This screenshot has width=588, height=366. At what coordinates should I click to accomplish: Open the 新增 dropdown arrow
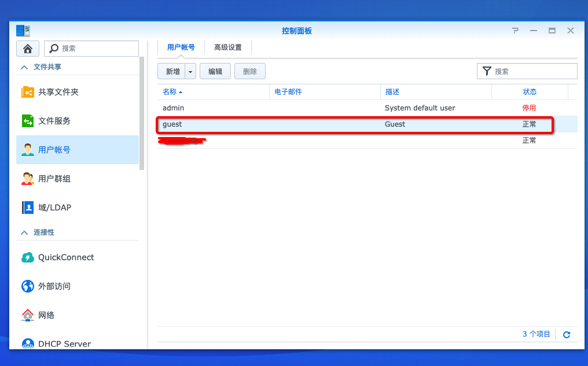coord(190,71)
